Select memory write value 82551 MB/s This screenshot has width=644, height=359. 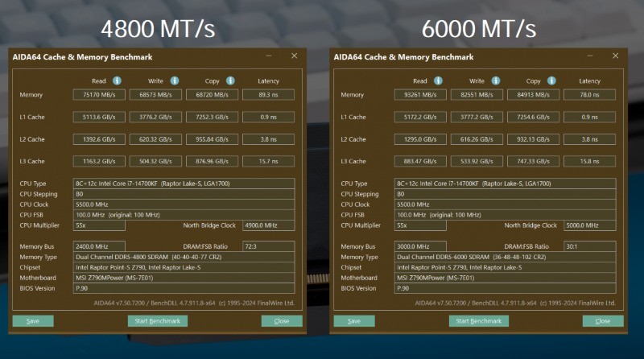coord(477,94)
